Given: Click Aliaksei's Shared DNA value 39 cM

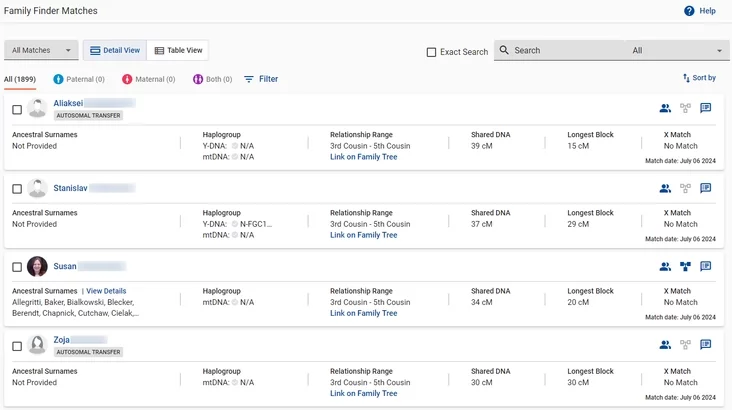Looking at the screenshot, I should 482,146.
